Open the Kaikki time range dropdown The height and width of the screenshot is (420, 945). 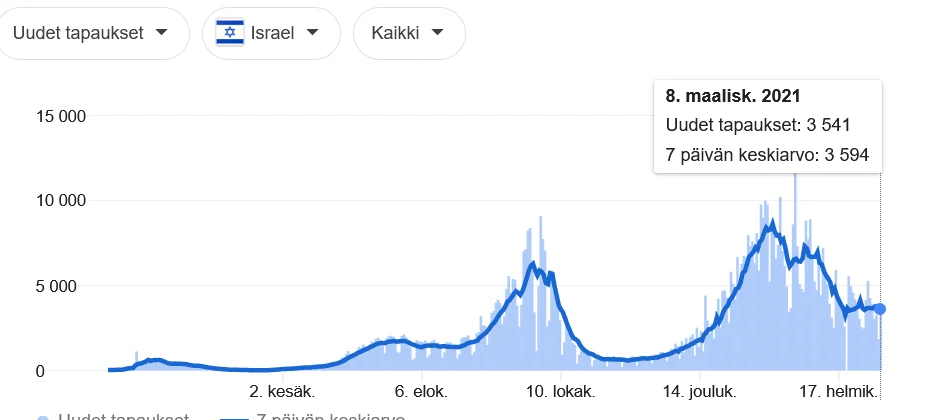[x=408, y=33]
